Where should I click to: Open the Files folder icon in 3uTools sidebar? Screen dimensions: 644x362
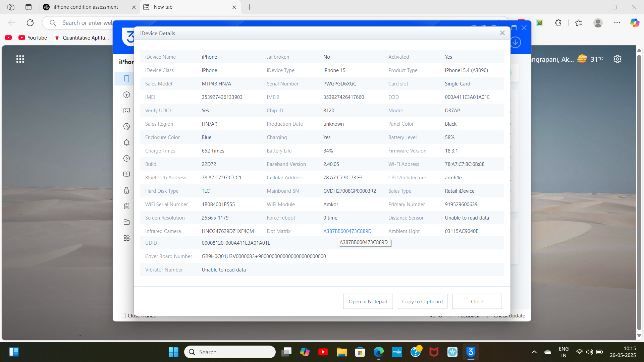pos(126,222)
